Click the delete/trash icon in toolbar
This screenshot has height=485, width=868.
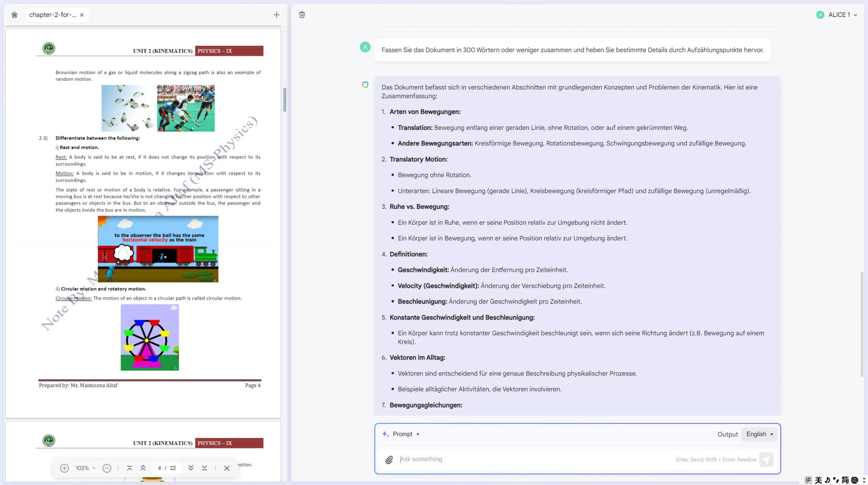[302, 14]
